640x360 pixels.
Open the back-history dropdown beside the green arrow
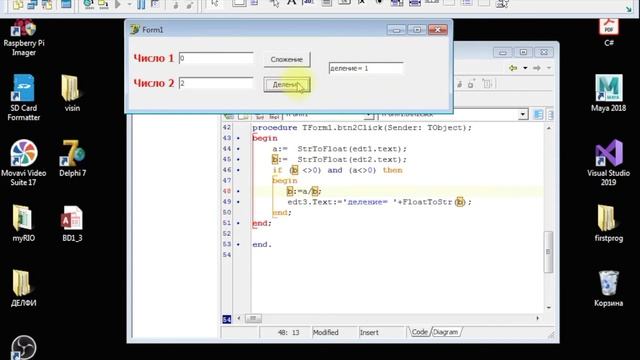525,68
